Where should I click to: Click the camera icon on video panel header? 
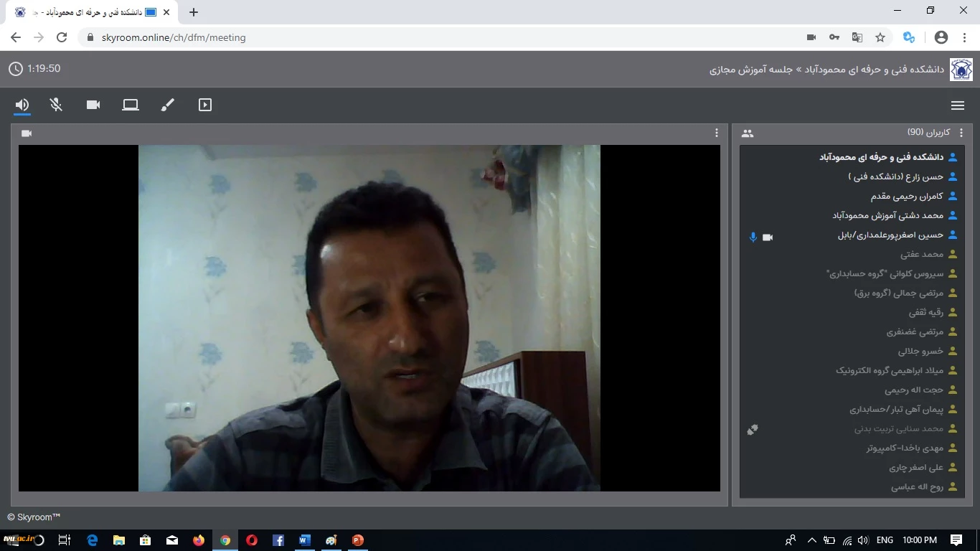point(27,133)
